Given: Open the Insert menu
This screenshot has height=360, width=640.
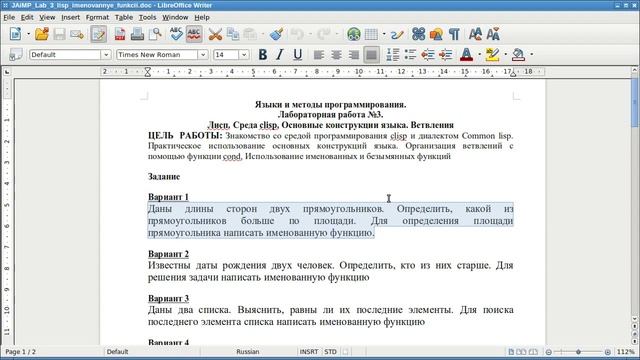Looking at the screenshot, I should point(71,17).
